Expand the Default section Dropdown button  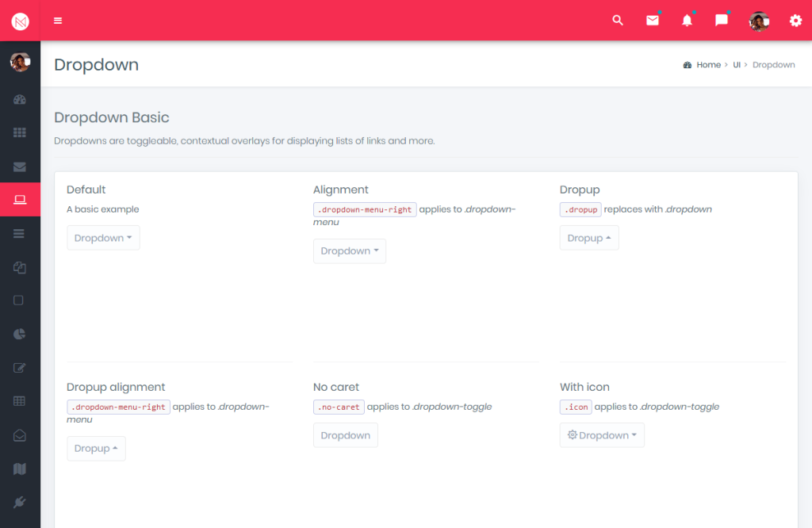pos(103,238)
